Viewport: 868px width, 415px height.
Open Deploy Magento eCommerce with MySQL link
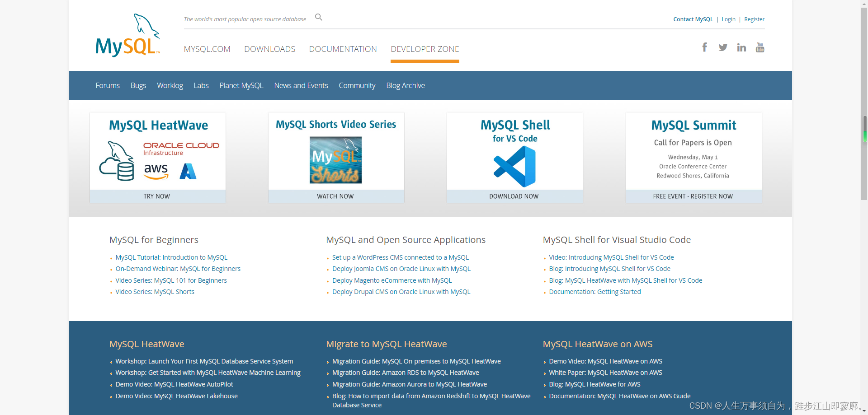(x=392, y=280)
